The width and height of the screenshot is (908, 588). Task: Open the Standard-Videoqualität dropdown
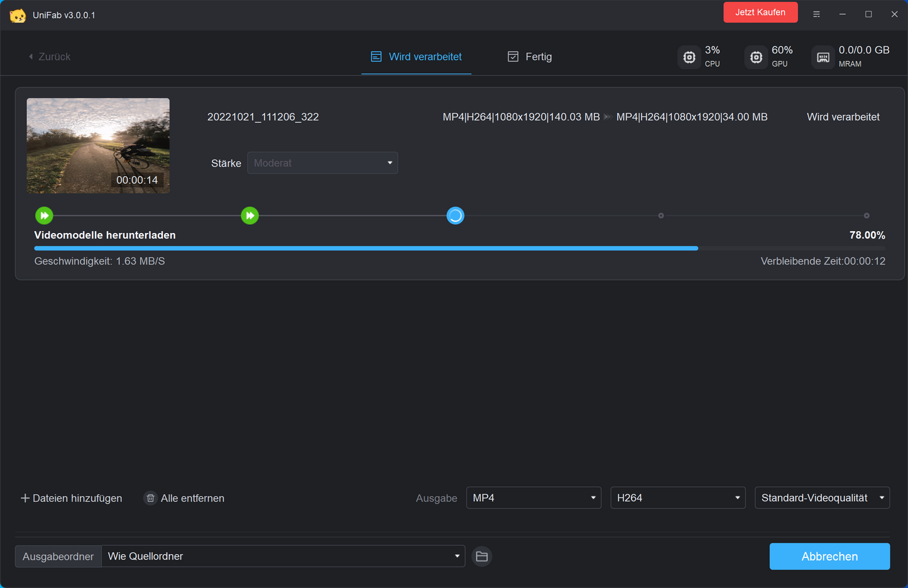[822, 498]
